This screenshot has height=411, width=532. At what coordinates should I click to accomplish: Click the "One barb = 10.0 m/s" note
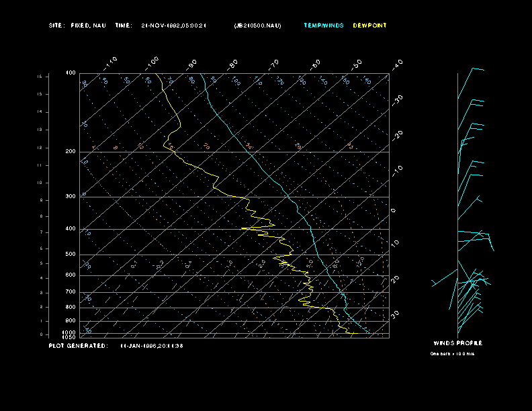[x=452, y=354]
